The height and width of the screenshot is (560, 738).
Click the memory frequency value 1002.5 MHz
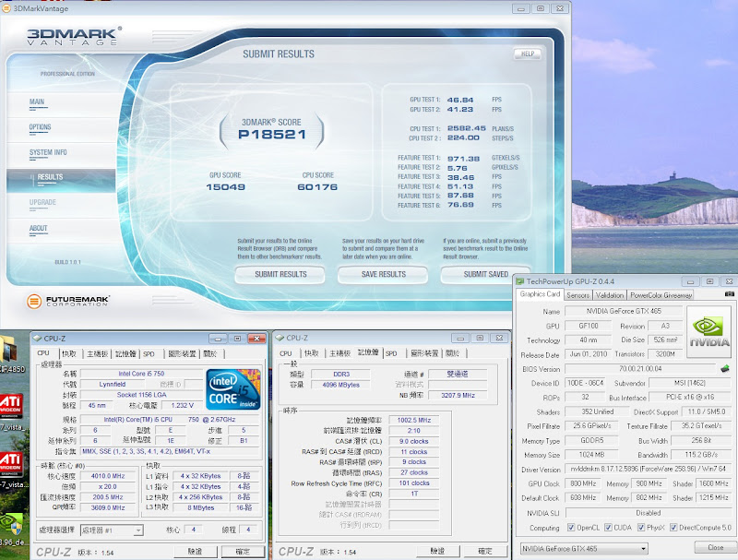(413, 420)
